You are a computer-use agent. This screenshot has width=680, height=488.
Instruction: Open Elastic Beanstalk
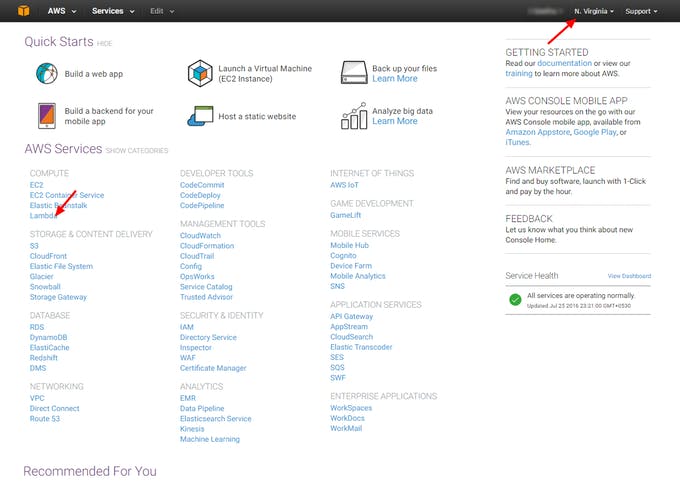[58, 205]
